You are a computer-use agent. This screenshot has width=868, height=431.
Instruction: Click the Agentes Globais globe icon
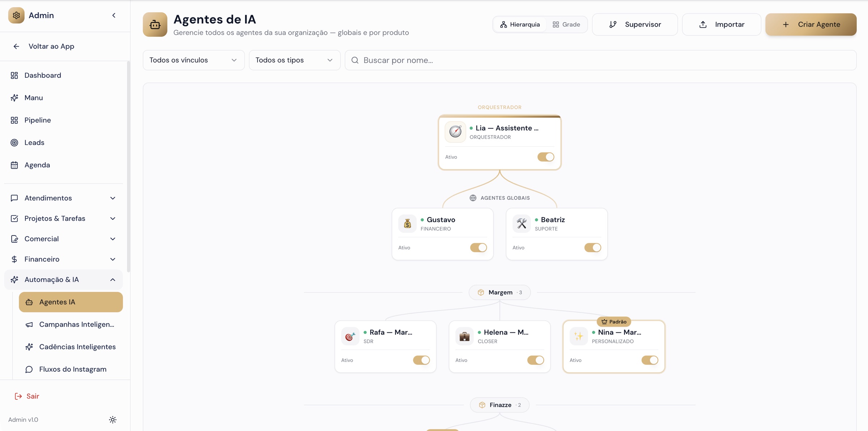click(x=473, y=198)
